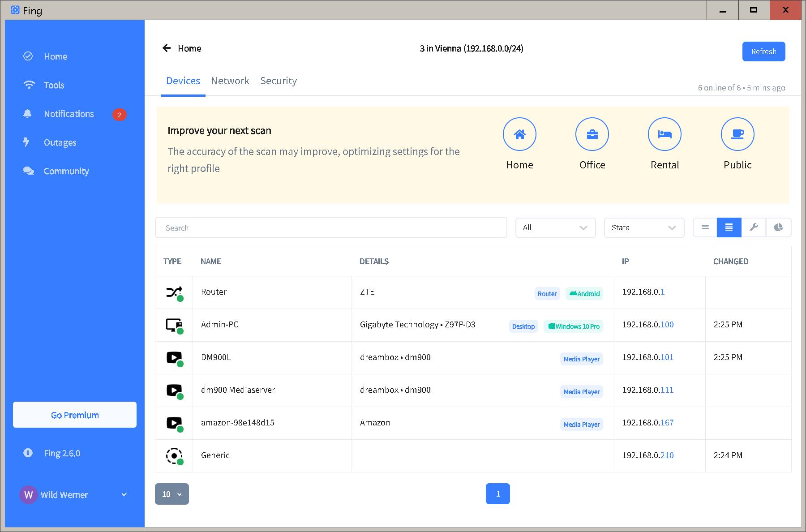Image resolution: width=806 pixels, height=532 pixels.
Task: Pick the Rental bed profile icon
Action: click(x=665, y=134)
